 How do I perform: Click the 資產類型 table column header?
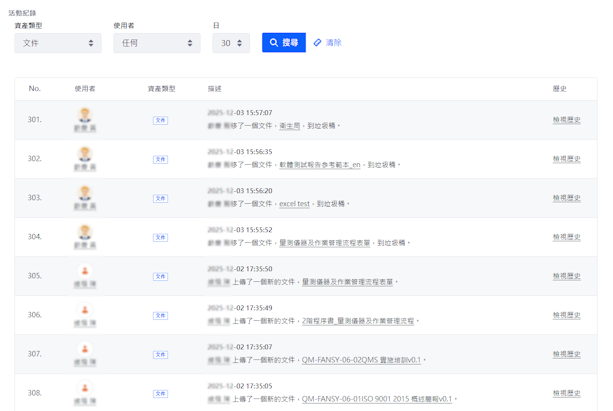[x=161, y=89]
